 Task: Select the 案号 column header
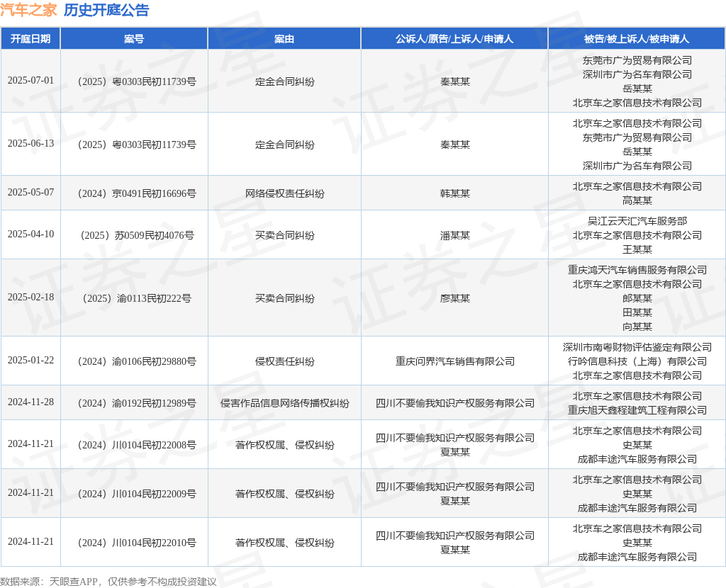(x=134, y=39)
